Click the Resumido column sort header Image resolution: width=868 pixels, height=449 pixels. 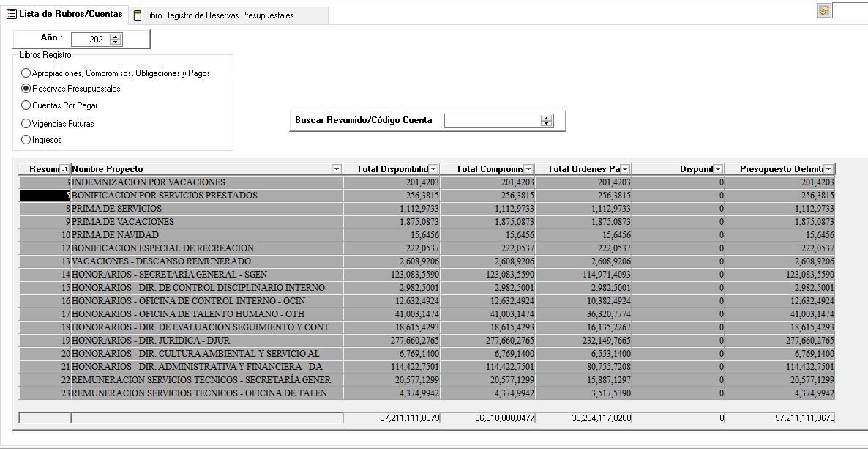click(x=44, y=169)
